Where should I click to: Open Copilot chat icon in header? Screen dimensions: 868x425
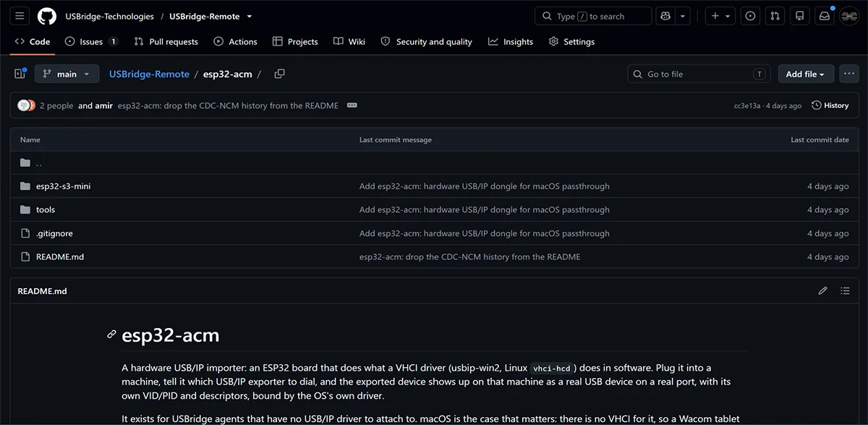pyautogui.click(x=665, y=16)
